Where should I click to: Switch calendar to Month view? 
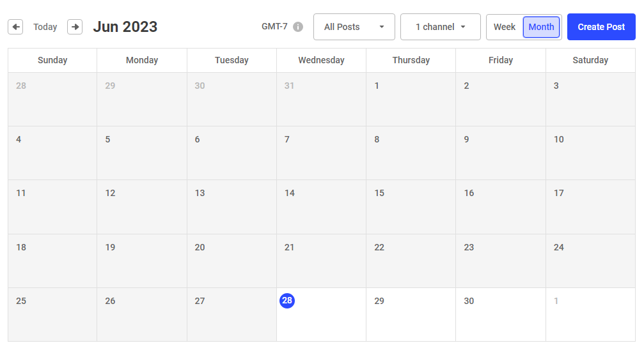[541, 27]
